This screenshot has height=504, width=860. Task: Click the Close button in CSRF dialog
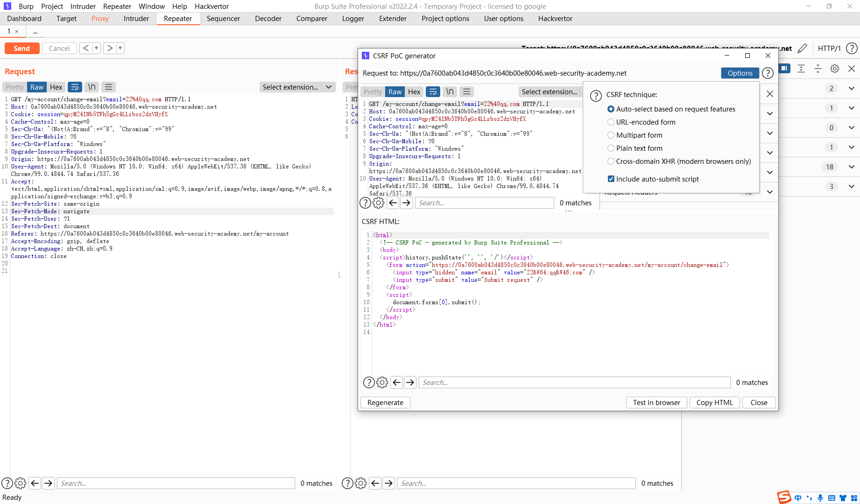tap(759, 402)
